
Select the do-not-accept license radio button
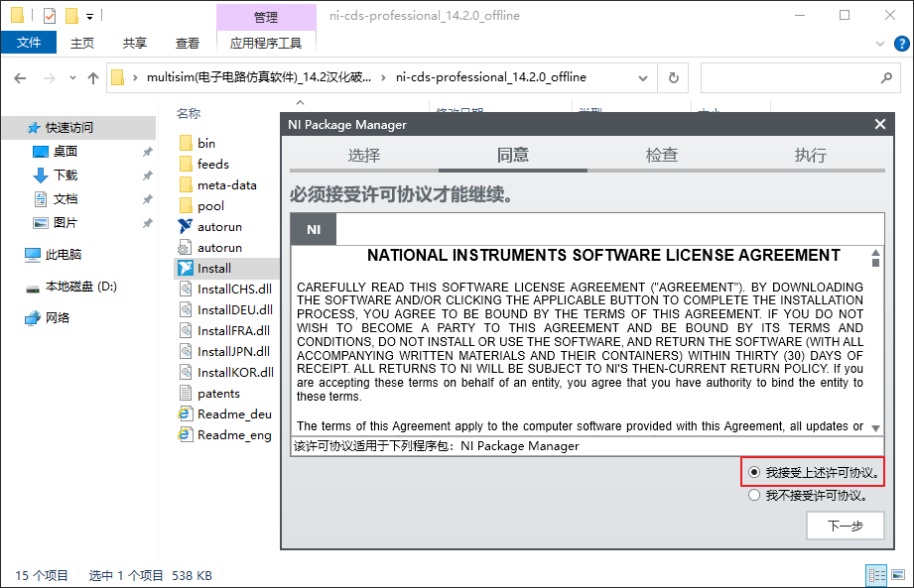(754, 496)
